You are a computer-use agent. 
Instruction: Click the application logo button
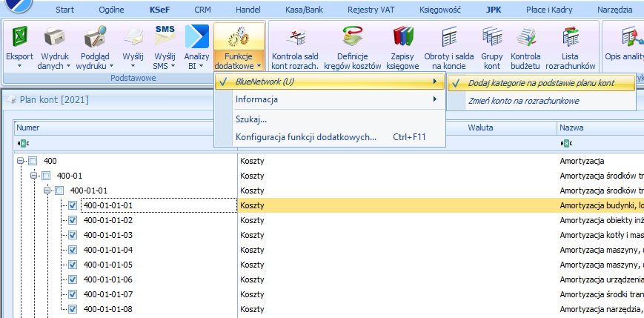coord(19,5)
